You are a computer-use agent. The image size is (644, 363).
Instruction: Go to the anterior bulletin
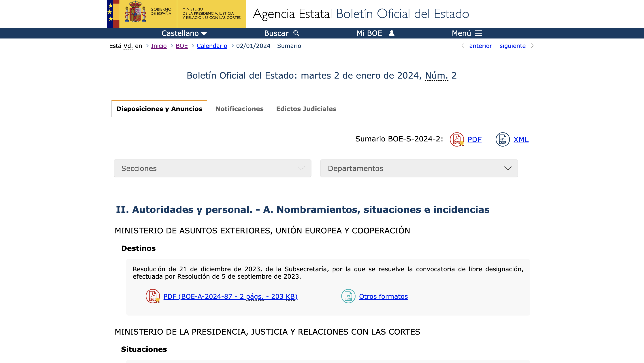(480, 46)
